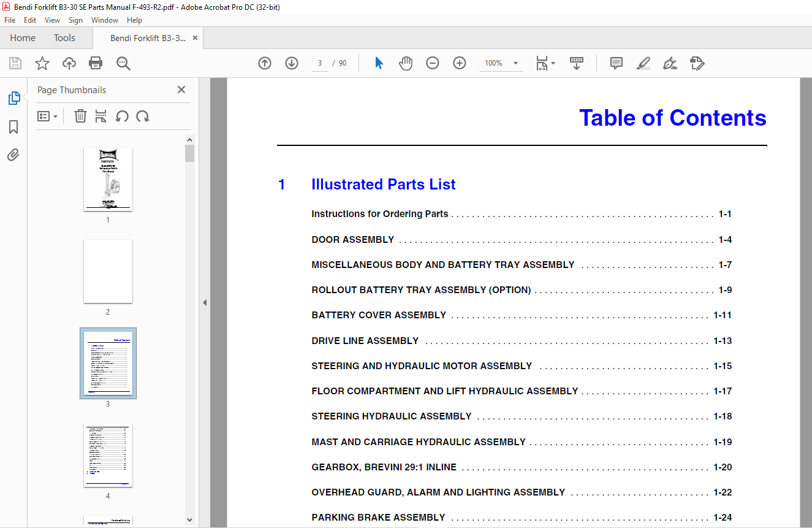
Task: Open the Bookmarks panel icon
Action: (13, 127)
